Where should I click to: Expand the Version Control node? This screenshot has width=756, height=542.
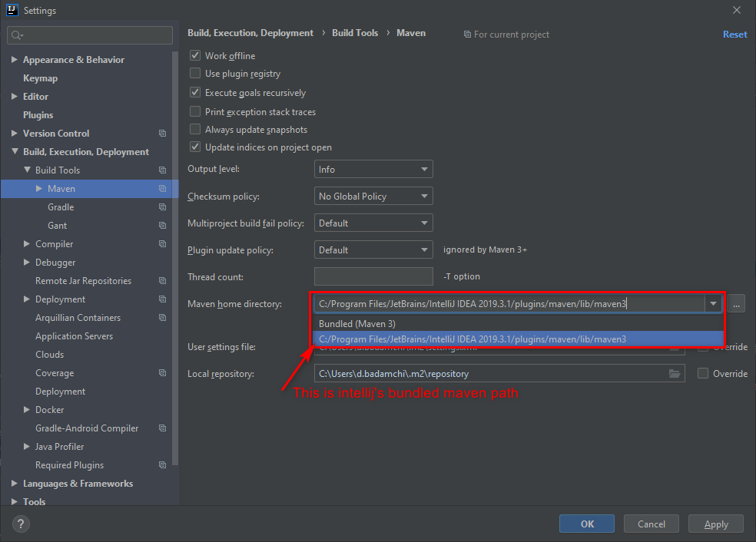click(15, 133)
